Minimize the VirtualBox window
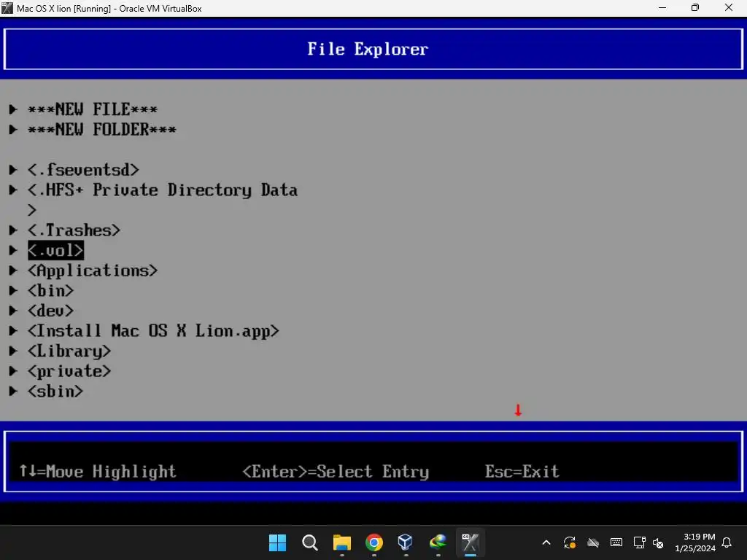747x560 pixels. [x=662, y=7]
